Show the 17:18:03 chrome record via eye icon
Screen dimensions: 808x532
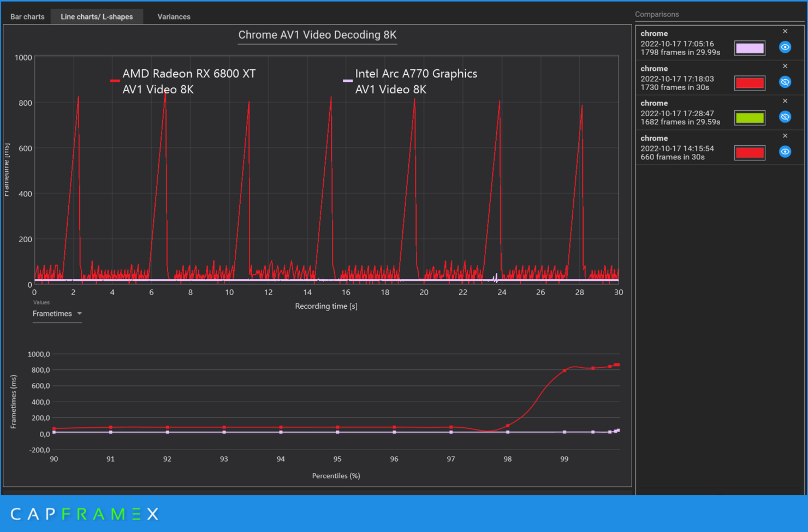[x=785, y=82]
